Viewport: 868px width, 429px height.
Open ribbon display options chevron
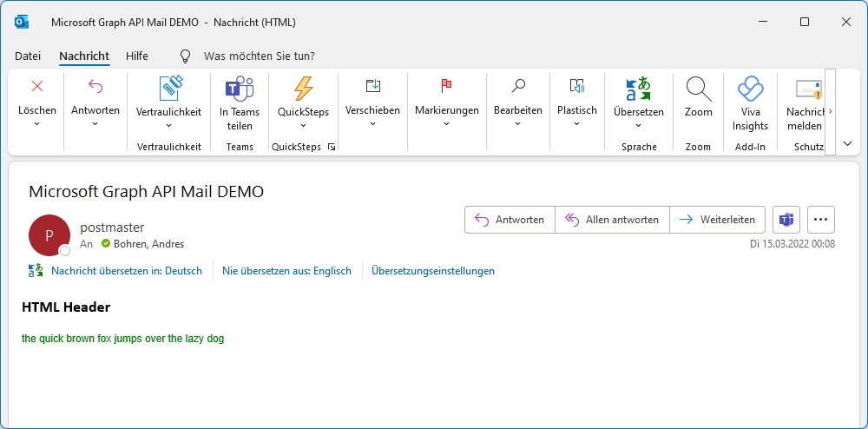pos(847,144)
